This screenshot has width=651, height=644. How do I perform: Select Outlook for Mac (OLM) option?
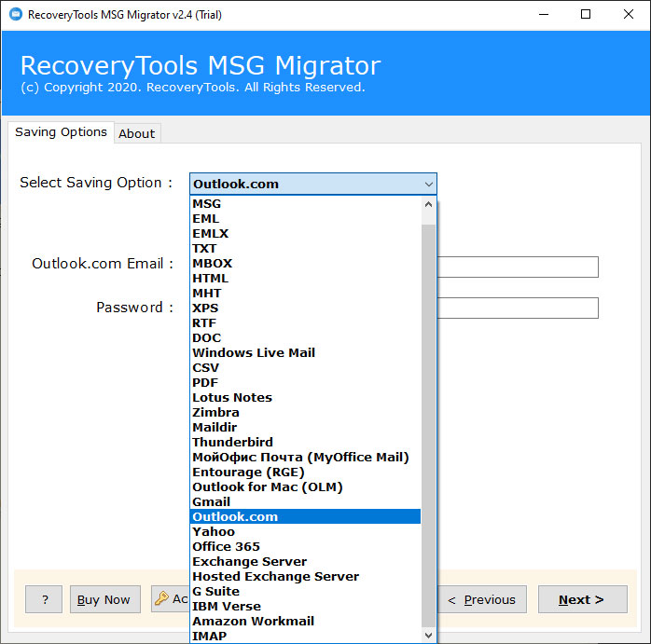267,486
